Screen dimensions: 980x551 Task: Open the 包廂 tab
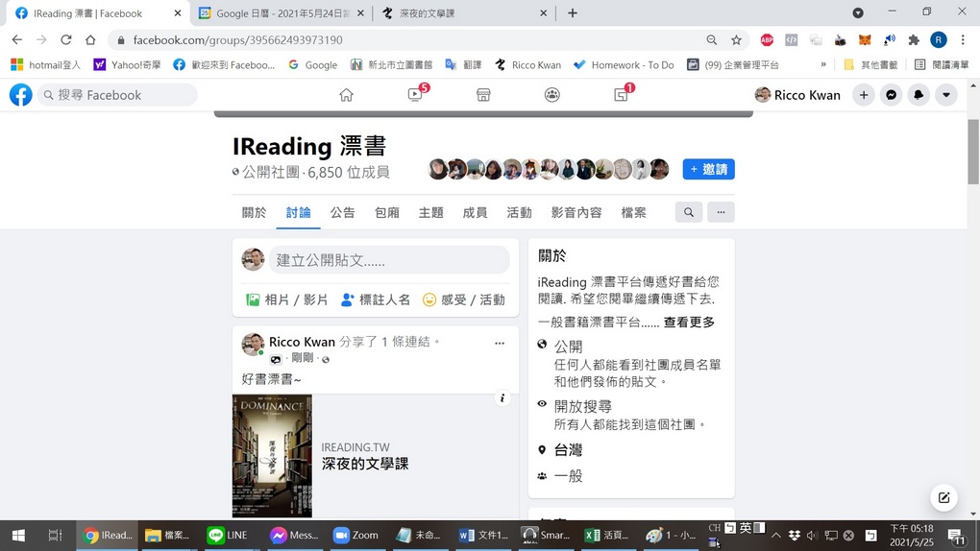[387, 212]
